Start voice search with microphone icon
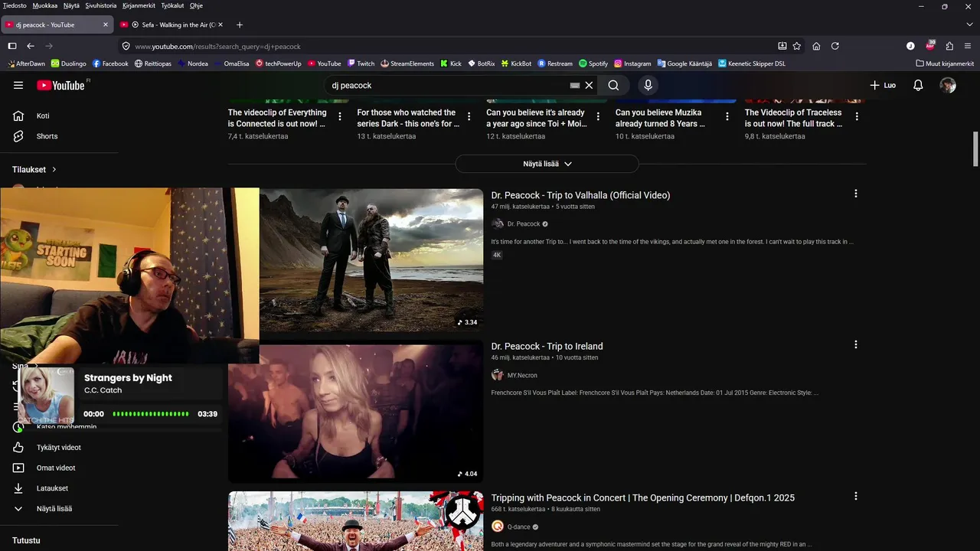This screenshot has width=980, height=551. click(x=648, y=86)
